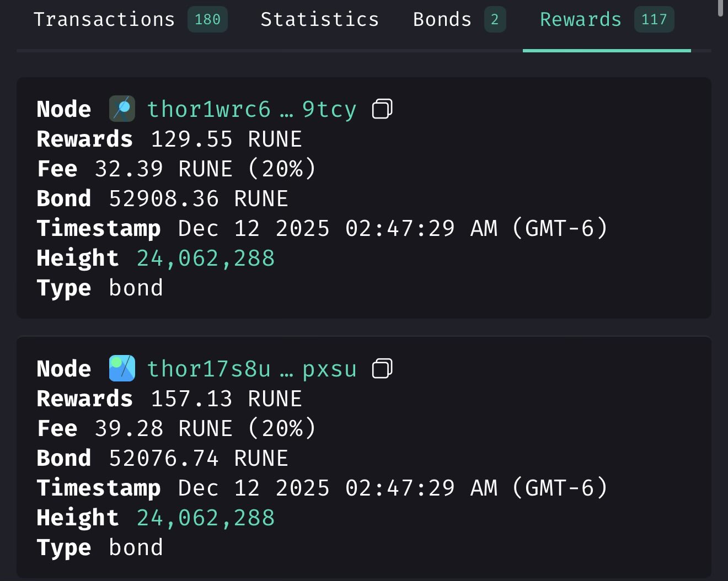728x581 pixels.
Task: Click the 157.13 RUNE rewards value
Action: (226, 399)
